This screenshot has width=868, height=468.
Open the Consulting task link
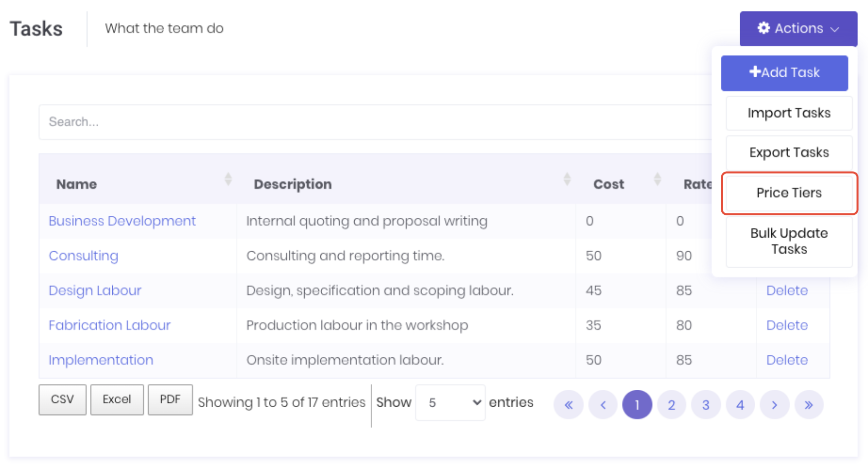point(83,256)
